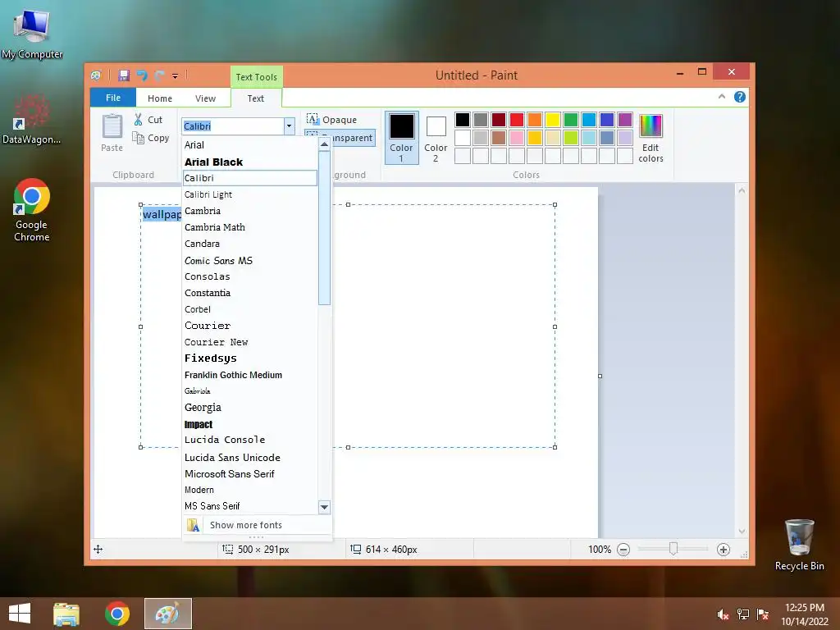Screen dimensions: 840x630
Task: Collapse the font family dropdown arrow
Action: 289,126
